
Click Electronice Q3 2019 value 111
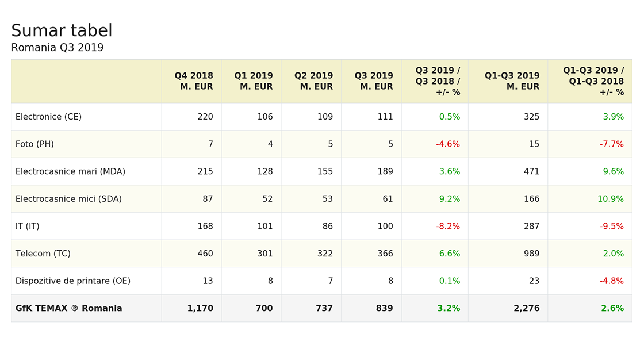[385, 117]
